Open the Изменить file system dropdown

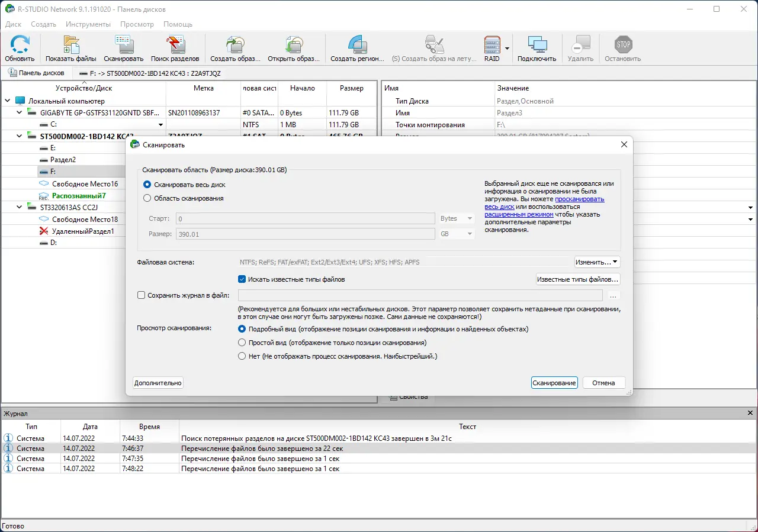tap(597, 262)
